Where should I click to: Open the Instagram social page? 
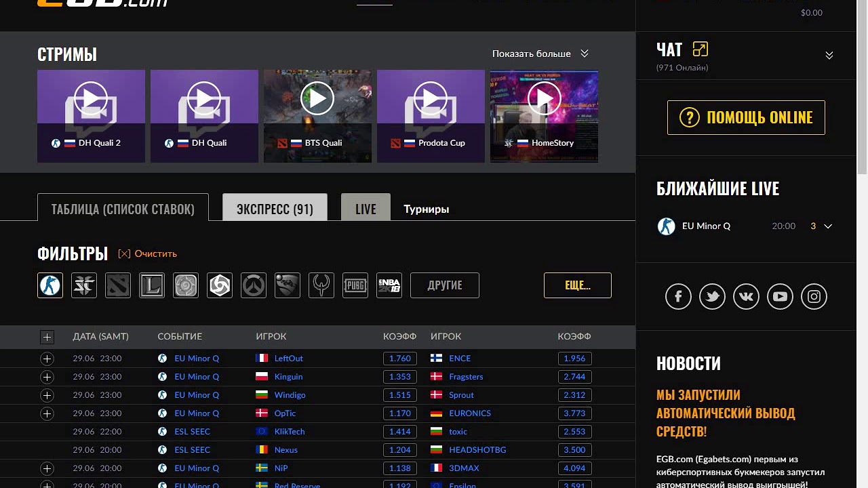pyautogui.click(x=814, y=296)
